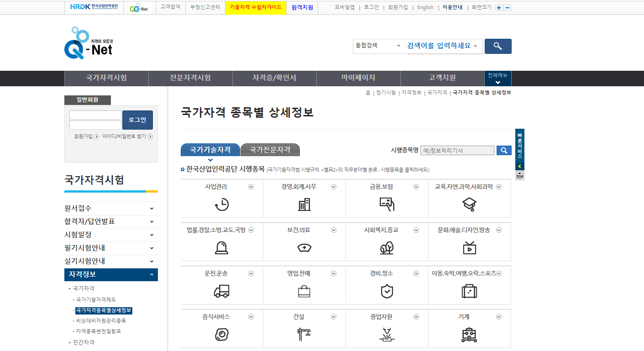
Task: Click the 운전.운송 truck icon
Action: pos(222,291)
